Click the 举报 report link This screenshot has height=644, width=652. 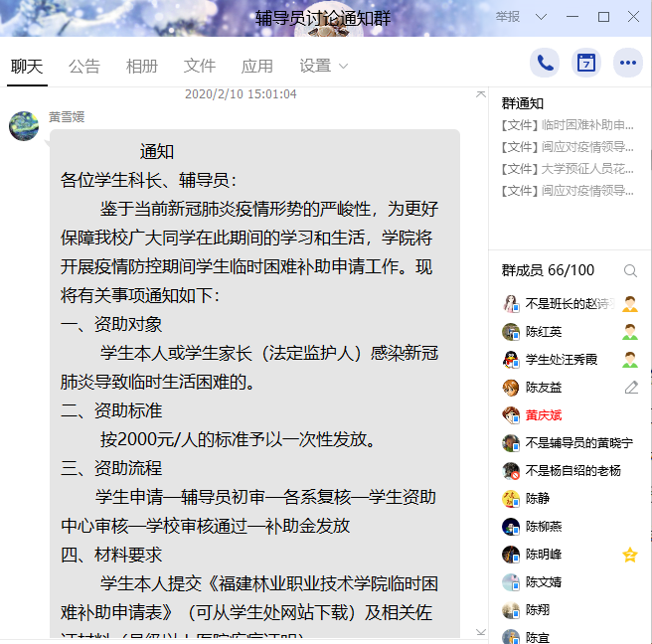pyautogui.click(x=508, y=17)
